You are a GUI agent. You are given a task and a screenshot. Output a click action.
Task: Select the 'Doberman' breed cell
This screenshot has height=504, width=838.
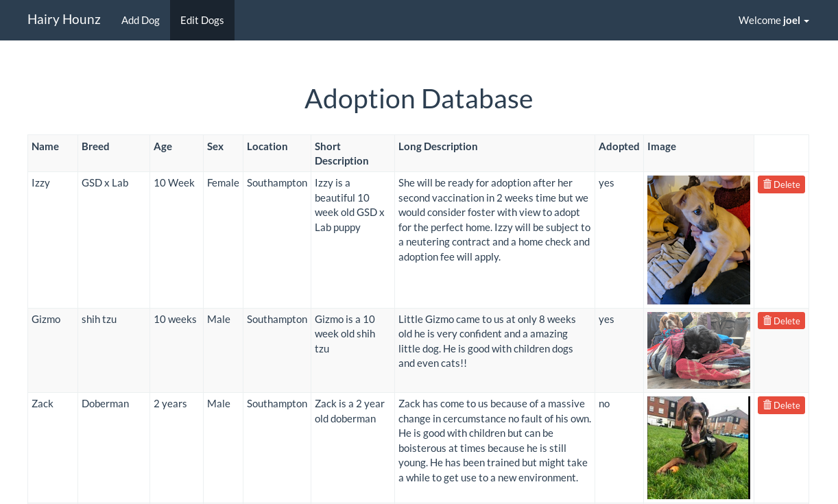[105, 404]
